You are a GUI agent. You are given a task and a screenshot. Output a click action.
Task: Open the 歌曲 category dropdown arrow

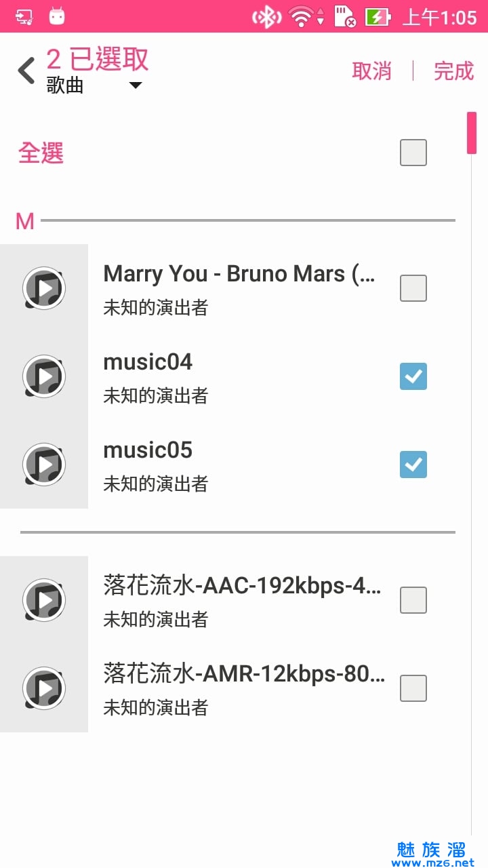click(136, 85)
